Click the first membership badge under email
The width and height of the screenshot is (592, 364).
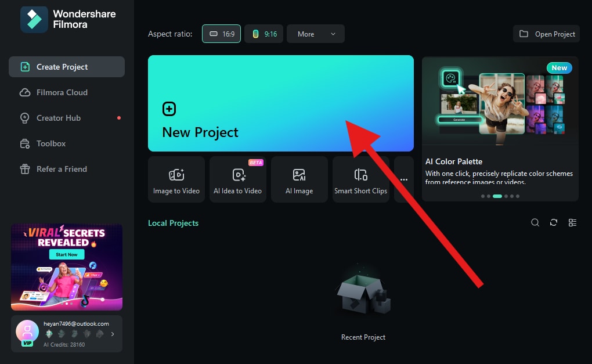pos(49,334)
